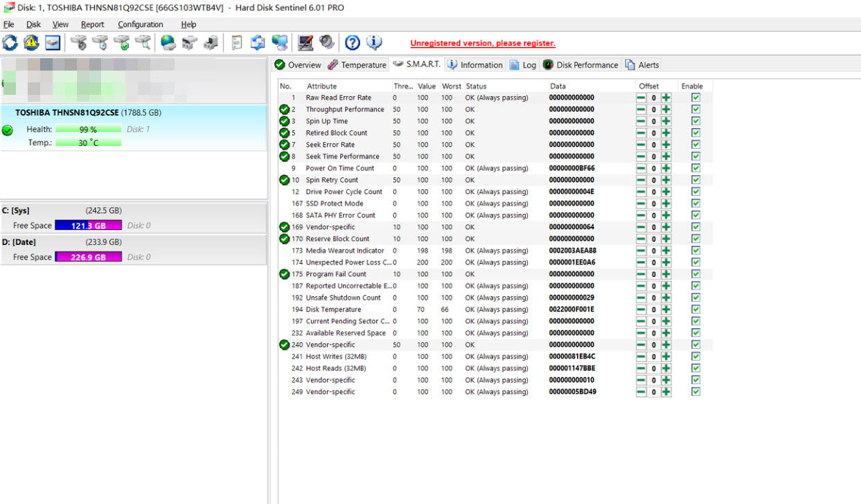
Task: Click the monitor with pen toolbar icon
Action: [305, 43]
